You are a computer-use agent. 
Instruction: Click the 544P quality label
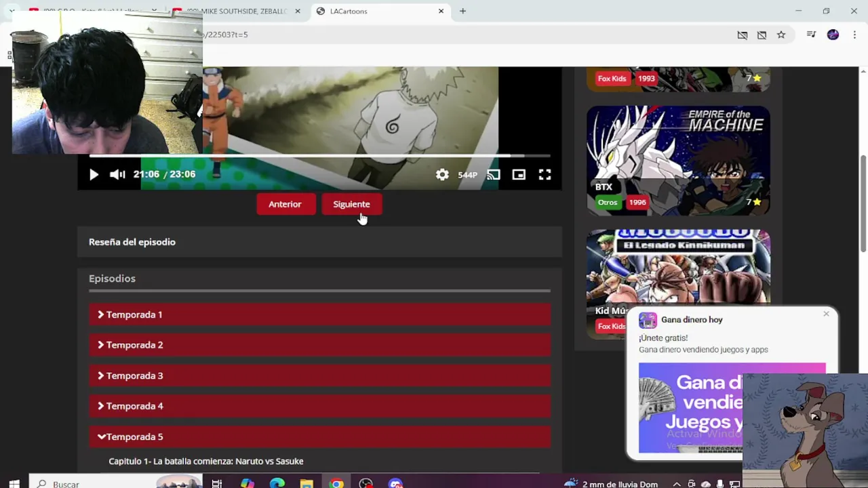pos(467,175)
